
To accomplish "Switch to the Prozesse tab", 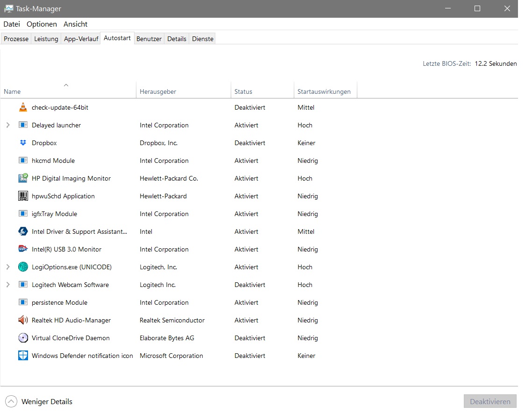I will coord(16,39).
